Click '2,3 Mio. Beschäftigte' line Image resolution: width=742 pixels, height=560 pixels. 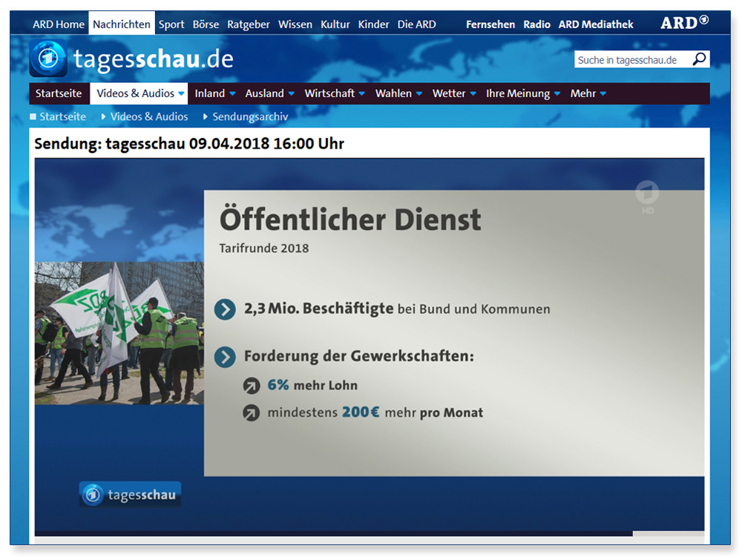(x=397, y=309)
